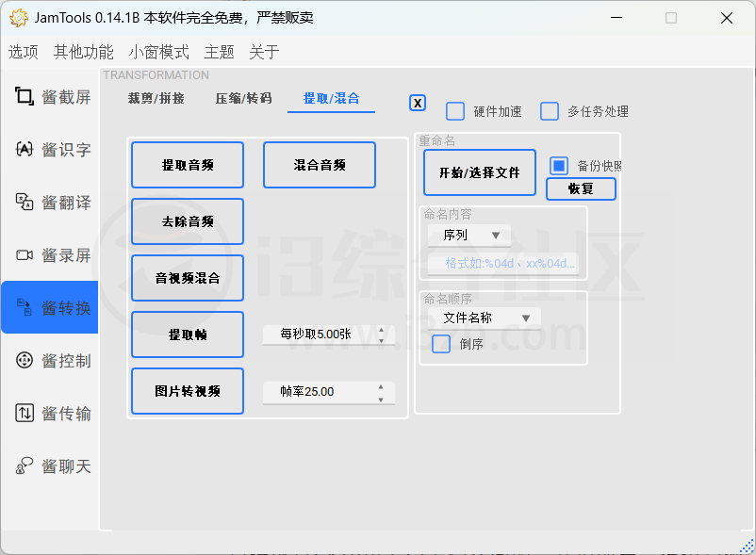Open the 酱聊天 chat icon

click(25, 465)
